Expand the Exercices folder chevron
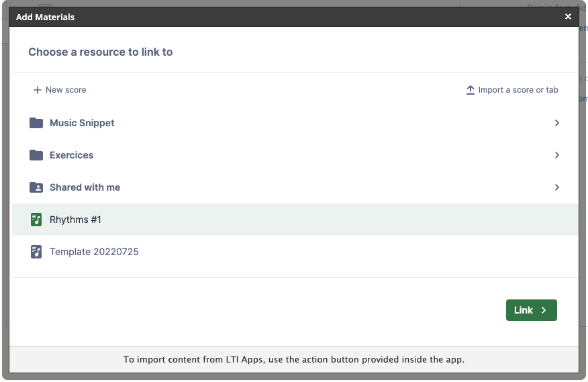The image size is (588, 382). tap(556, 155)
